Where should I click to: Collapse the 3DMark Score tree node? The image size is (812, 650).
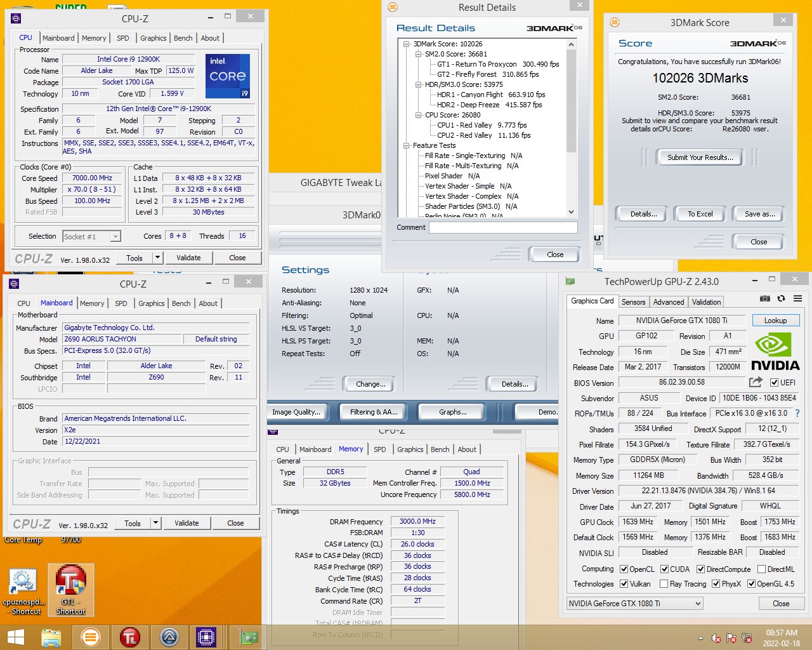[406, 44]
